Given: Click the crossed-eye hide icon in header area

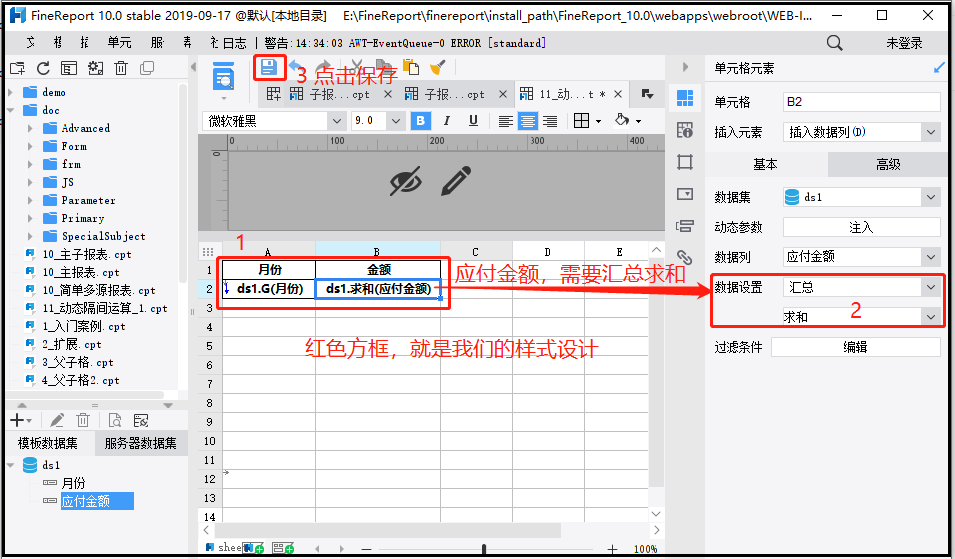Looking at the screenshot, I should click(x=406, y=181).
